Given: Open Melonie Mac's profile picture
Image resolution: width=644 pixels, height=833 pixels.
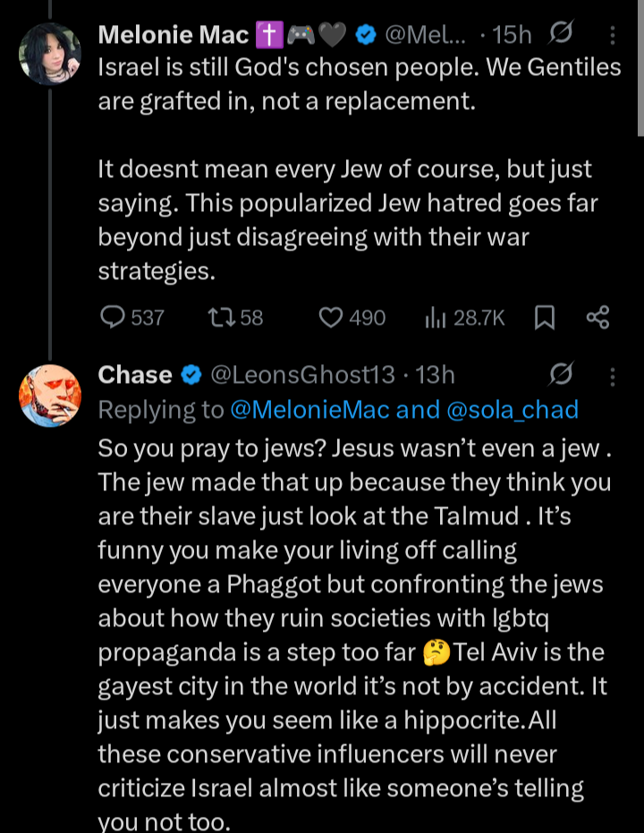Looking at the screenshot, I should (50, 54).
